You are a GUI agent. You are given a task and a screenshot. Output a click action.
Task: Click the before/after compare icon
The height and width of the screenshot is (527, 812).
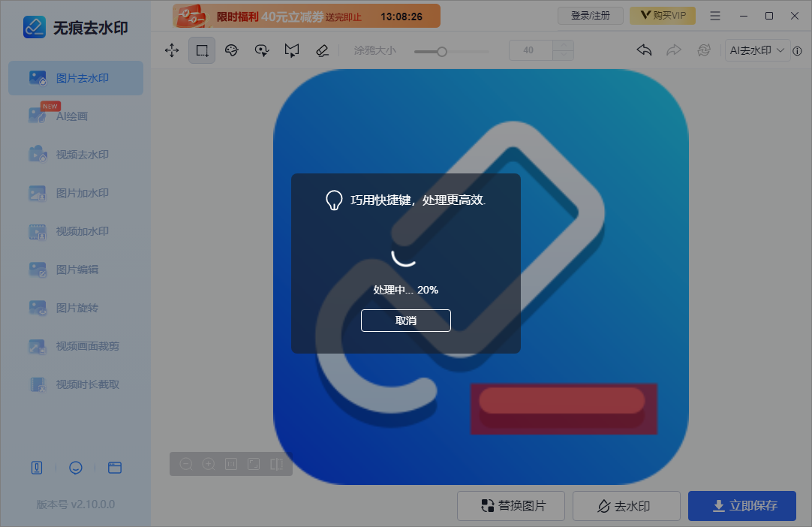[x=276, y=464]
